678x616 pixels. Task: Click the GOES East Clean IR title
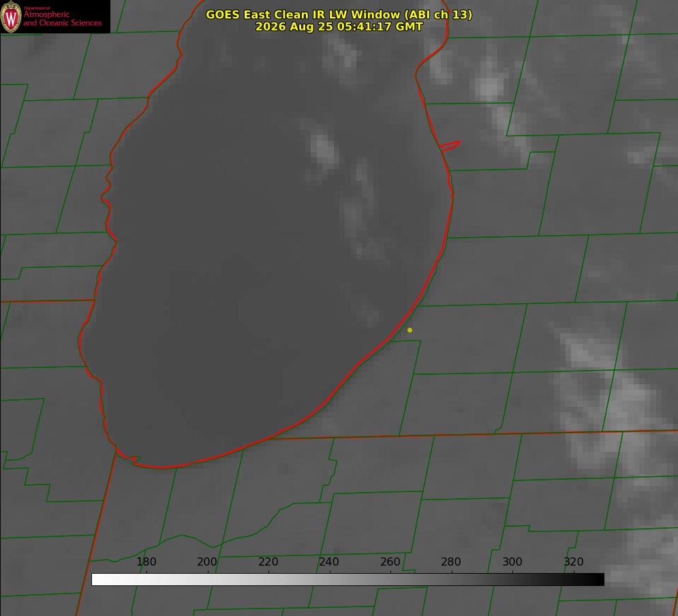[339, 14]
